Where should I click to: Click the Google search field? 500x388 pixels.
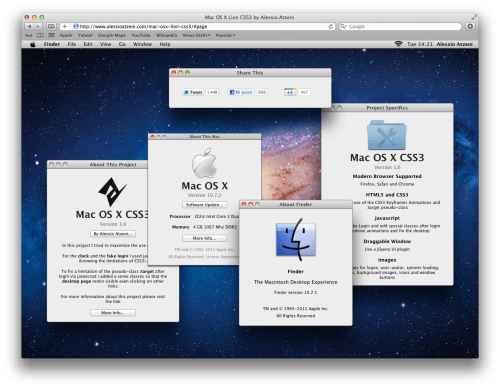tap(400, 26)
